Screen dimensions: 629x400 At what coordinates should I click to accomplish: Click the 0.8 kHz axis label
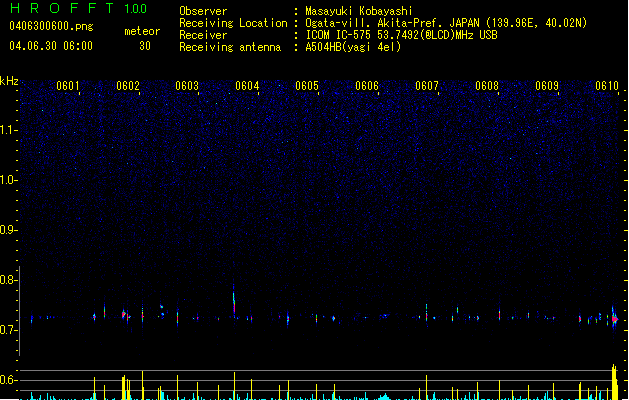(9, 280)
